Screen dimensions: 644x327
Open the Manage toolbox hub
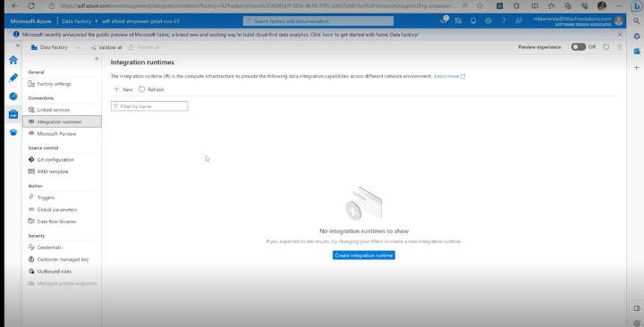[13, 114]
